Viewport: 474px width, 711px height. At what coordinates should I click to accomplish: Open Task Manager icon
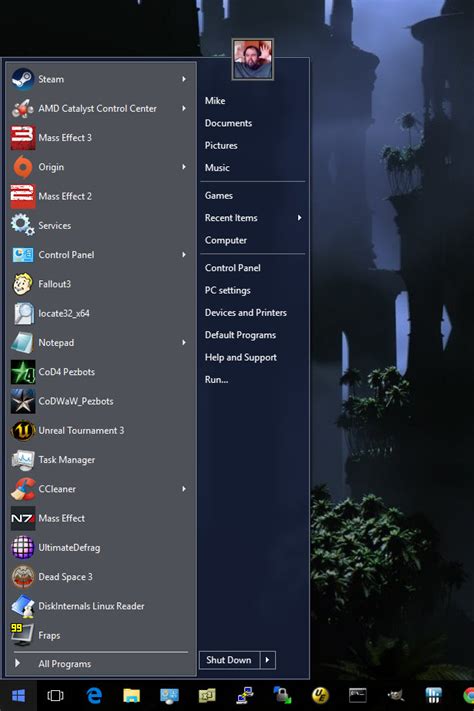[x=23, y=460]
